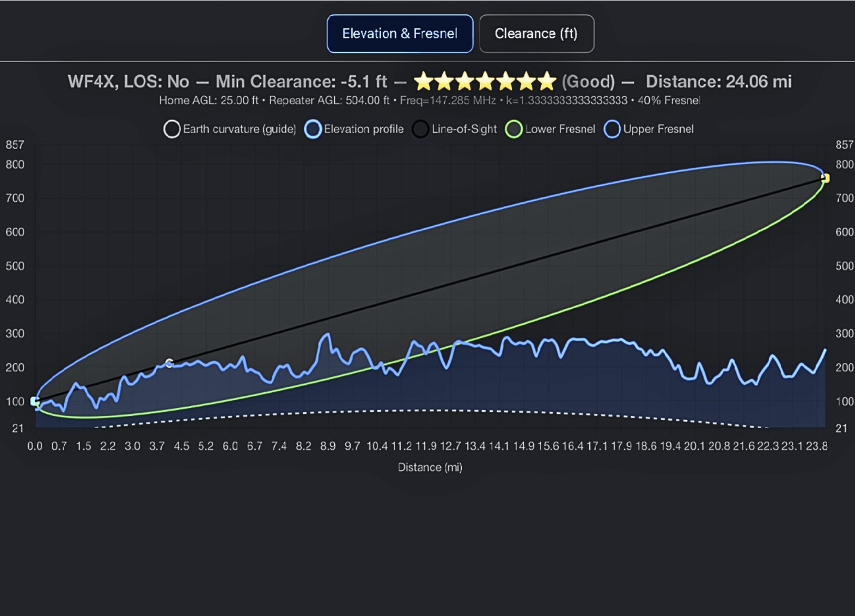Click the "Distance: 24.06 mi" heading text
This screenshot has width=855, height=616.
click(718, 82)
